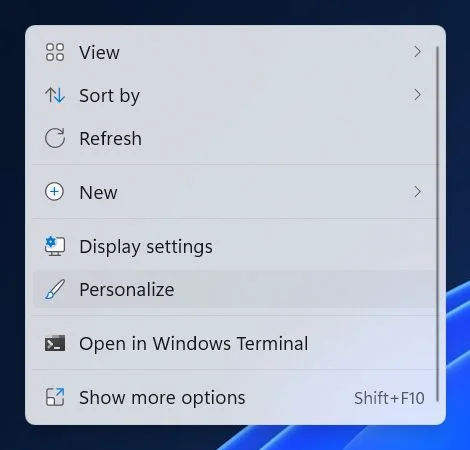
Task: Select Show more options text
Action: click(162, 398)
